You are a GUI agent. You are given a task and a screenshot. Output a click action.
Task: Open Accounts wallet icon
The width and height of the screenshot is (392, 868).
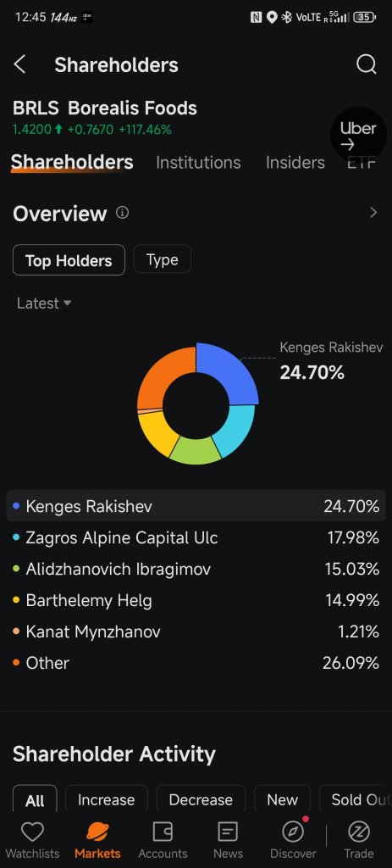(163, 831)
